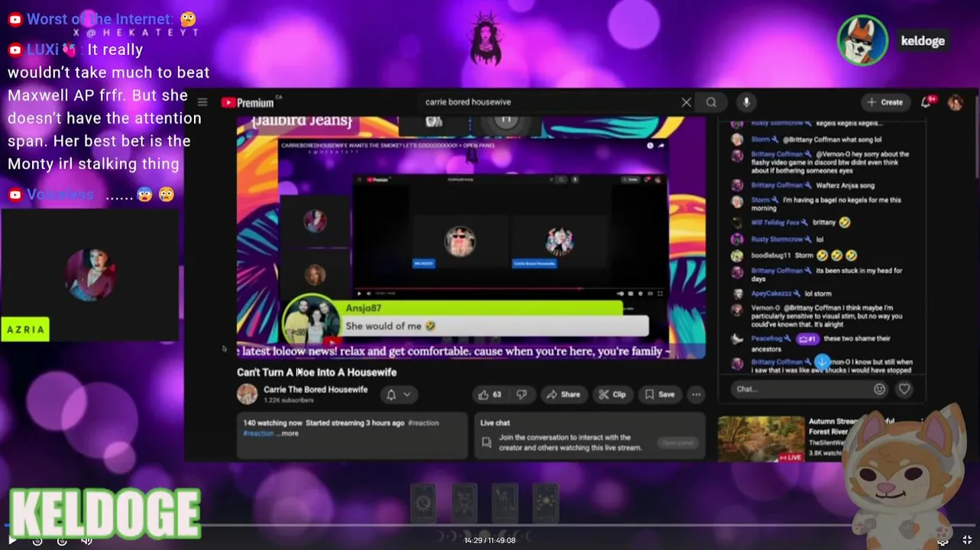Click the keldoge profile avatar
The width and height of the screenshot is (980, 550).
tap(862, 40)
